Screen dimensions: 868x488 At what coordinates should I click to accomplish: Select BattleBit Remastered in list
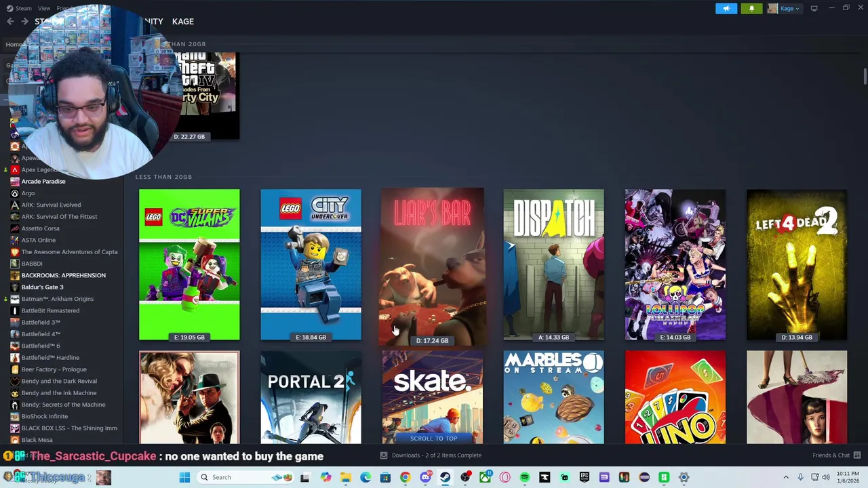[x=50, y=310]
